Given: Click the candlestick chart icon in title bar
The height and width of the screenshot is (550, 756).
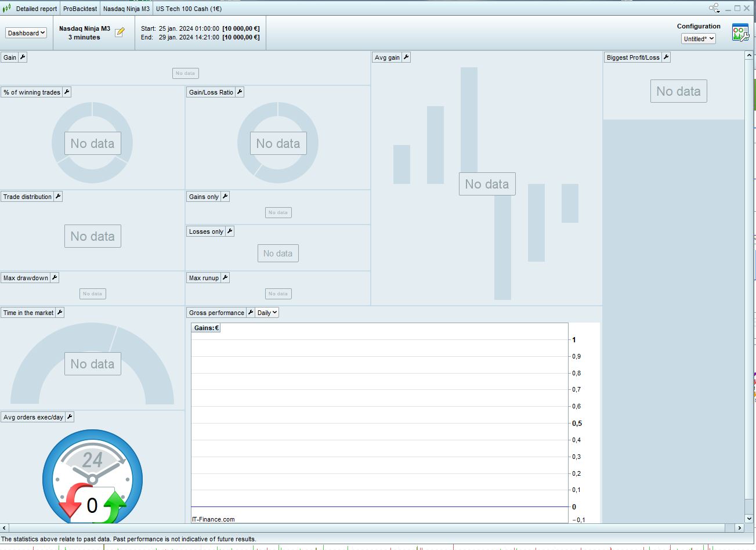Looking at the screenshot, I should (x=7, y=9).
